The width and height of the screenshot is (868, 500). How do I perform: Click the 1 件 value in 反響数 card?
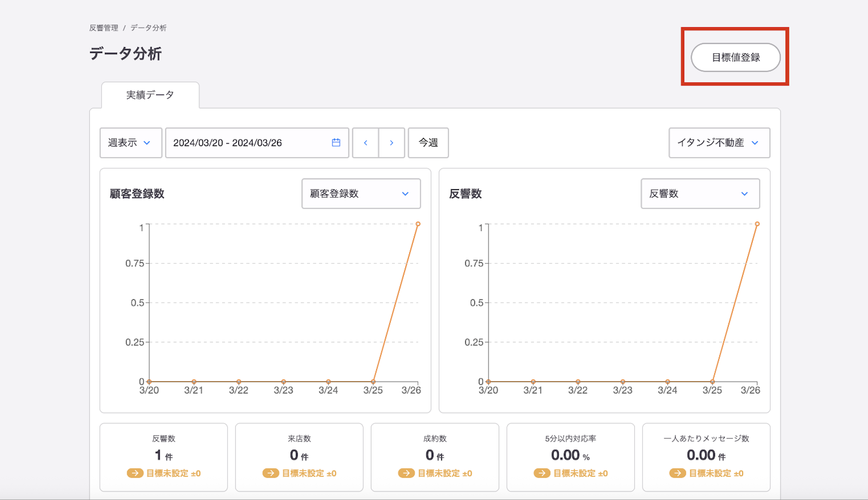point(164,455)
